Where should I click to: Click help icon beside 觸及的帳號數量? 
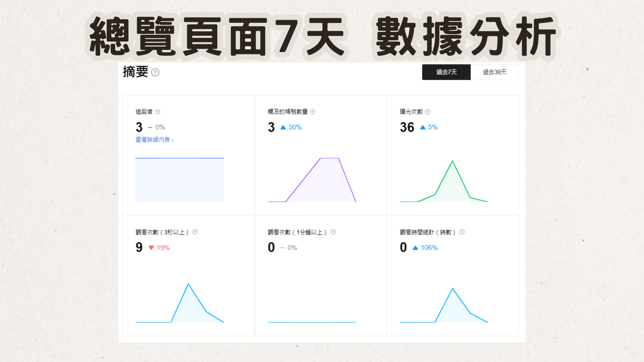[313, 112]
